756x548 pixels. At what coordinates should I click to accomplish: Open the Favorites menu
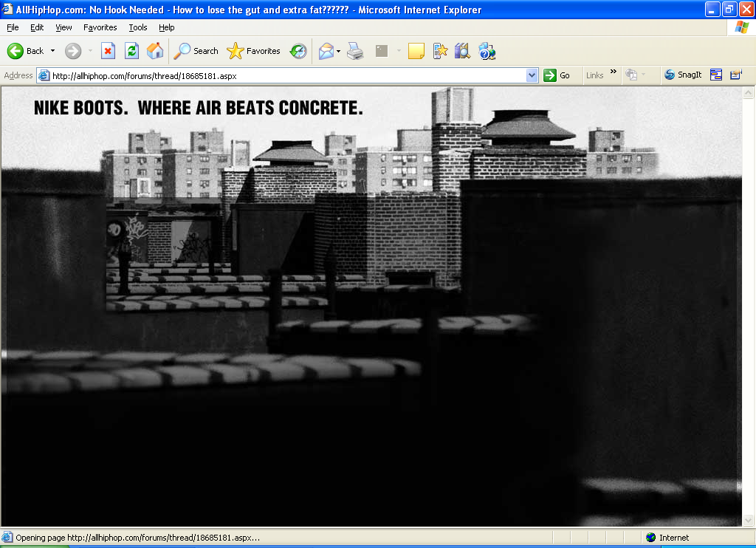(100, 27)
